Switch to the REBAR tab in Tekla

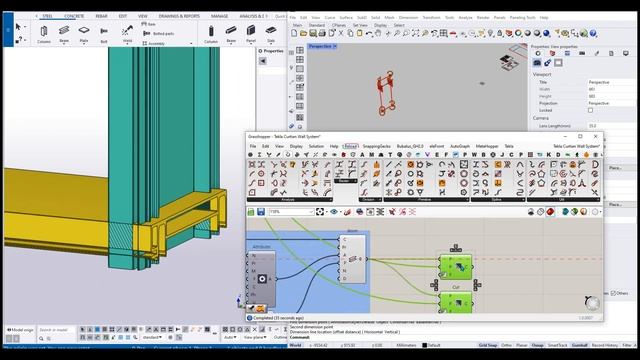(x=101, y=16)
